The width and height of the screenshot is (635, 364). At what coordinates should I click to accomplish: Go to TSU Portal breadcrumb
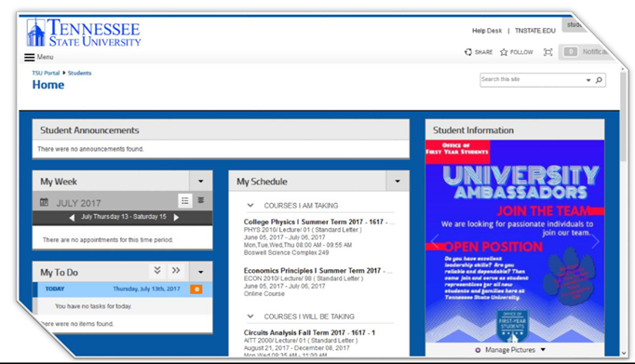point(46,73)
